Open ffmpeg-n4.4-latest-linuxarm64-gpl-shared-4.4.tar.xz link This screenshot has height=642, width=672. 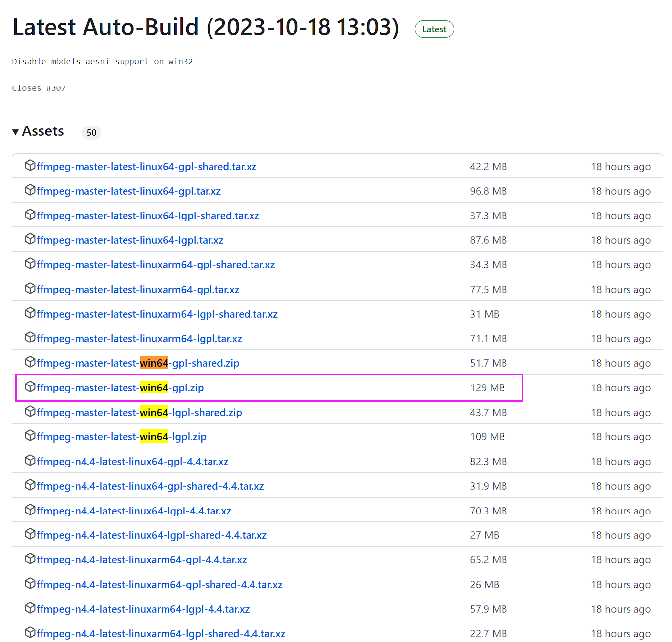tap(160, 585)
